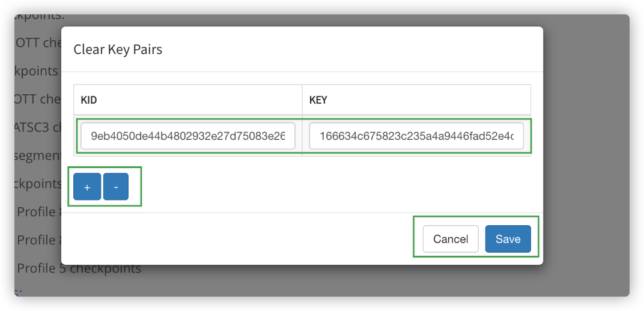The width and height of the screenshot is (644, 311).
Task: Cancel the Clear Key Pairs dialog
Action: (451, 239)
